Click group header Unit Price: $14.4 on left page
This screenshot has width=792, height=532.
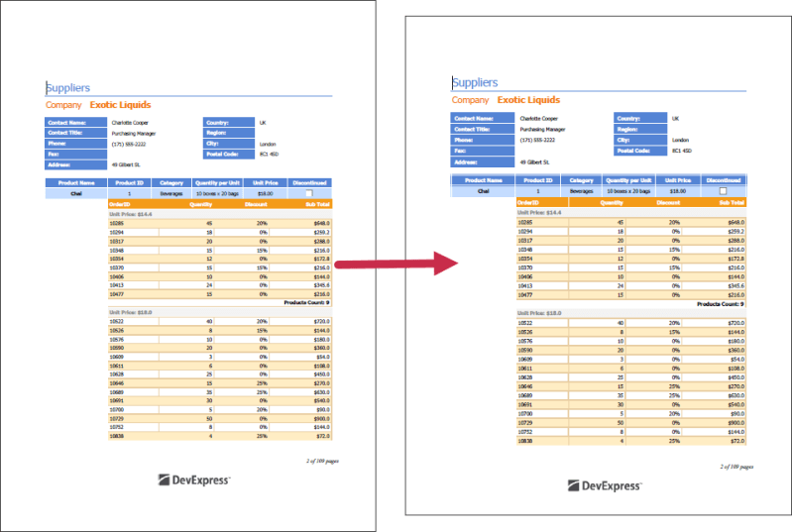(x=130, y=215)
